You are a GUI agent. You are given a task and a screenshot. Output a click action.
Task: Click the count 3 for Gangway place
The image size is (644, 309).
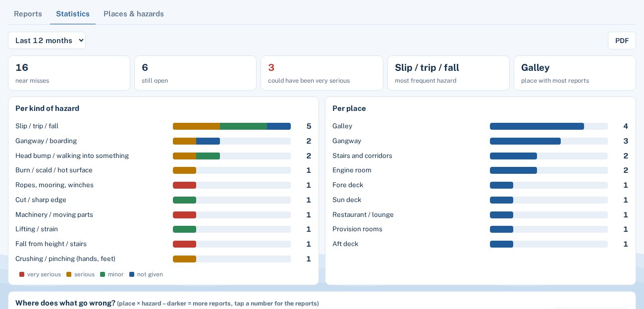[x=626, y=141]
